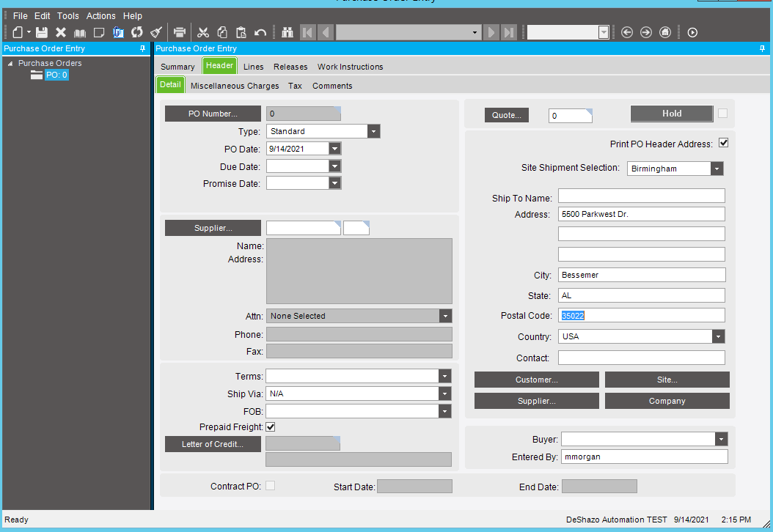This screenshot has width=773, height=532.
Task: Click the circled play icon in toolbar
Action: (x=692, y=32)
